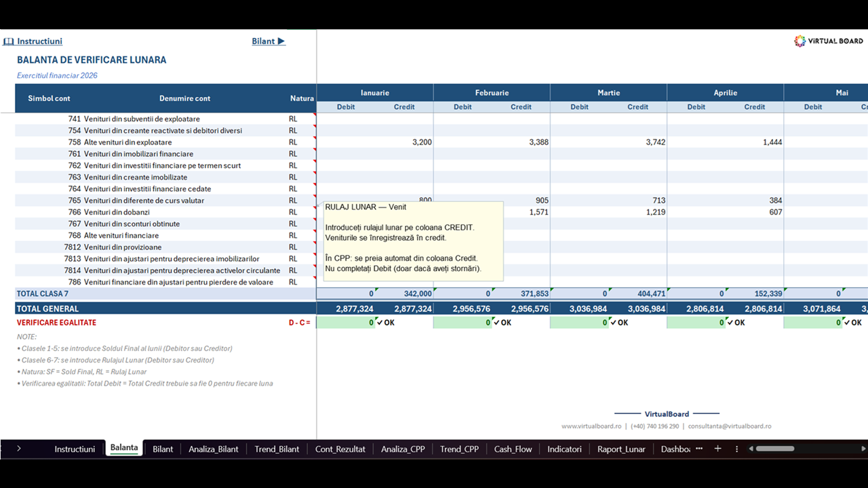Click the Virtual Board logo

pos(829,41)
